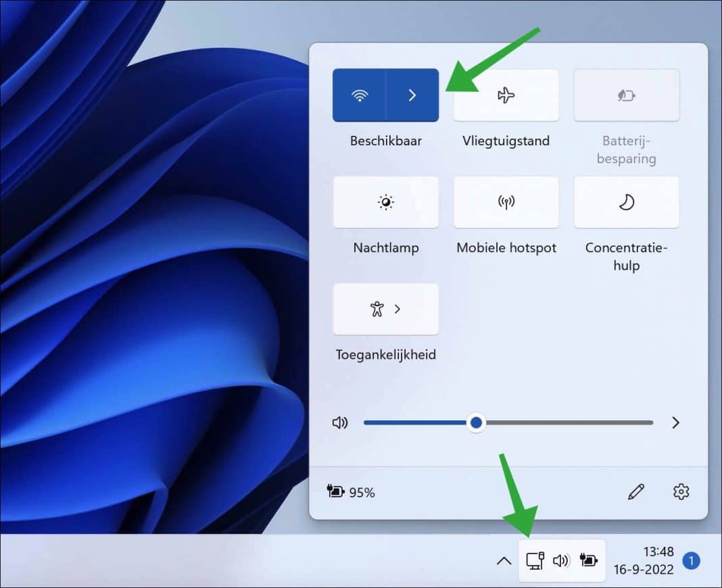Viewport: 722px width, 588px height.
Task: Click the volume icon in the system tray
Action: tap(562, 560)
